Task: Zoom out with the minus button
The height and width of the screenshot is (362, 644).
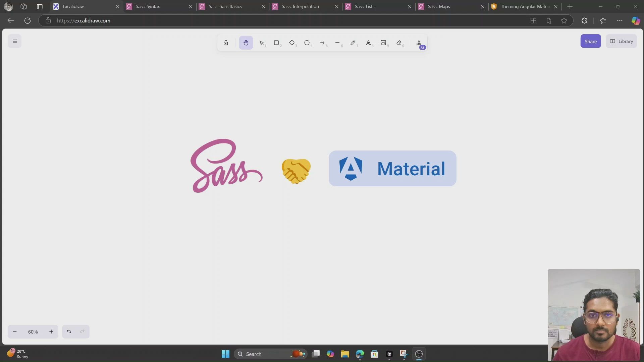Action: pyautogui.click(x=15, y=332)
